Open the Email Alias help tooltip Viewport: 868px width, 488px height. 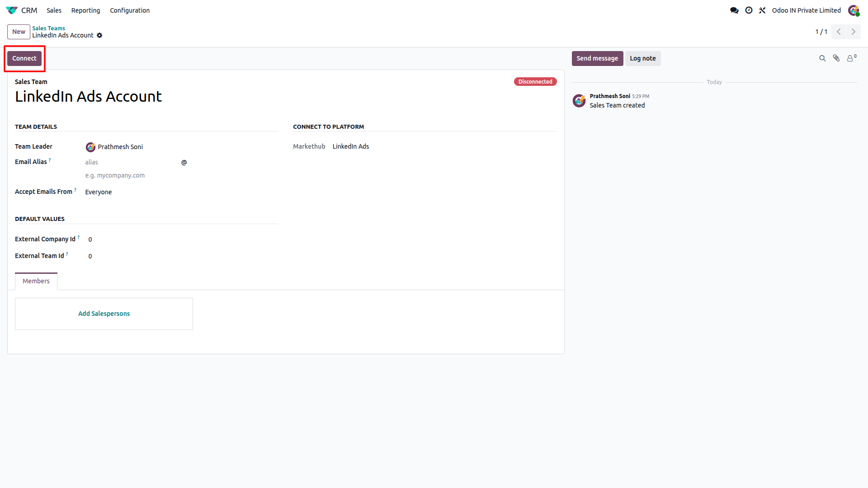pos(50,160)
